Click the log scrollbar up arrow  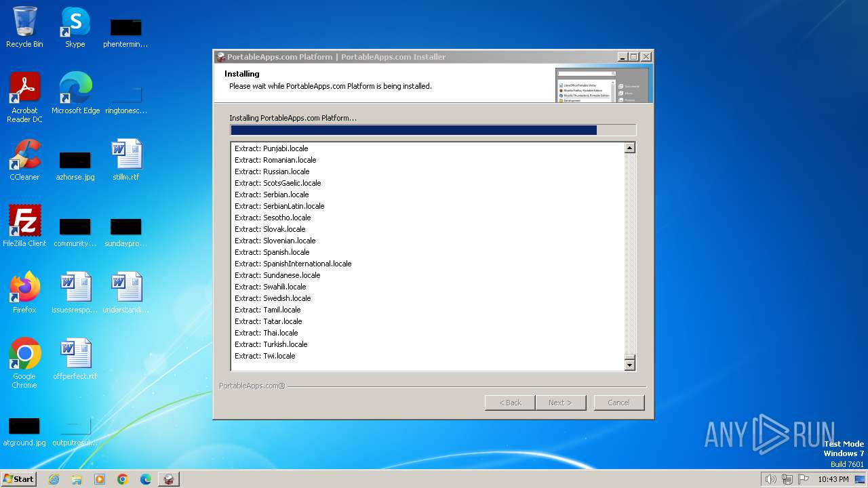coord(629,148)
